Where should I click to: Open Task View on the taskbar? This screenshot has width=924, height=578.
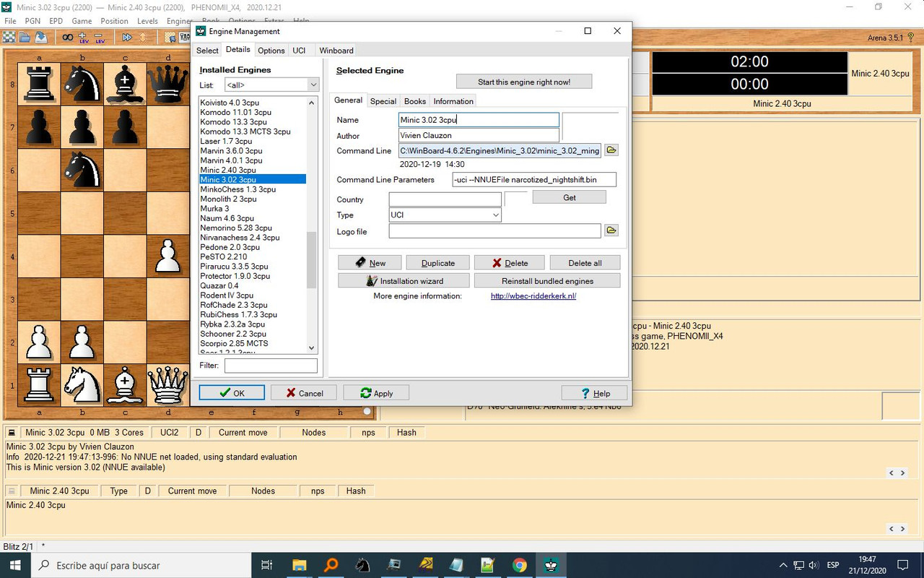coord(266,565)
